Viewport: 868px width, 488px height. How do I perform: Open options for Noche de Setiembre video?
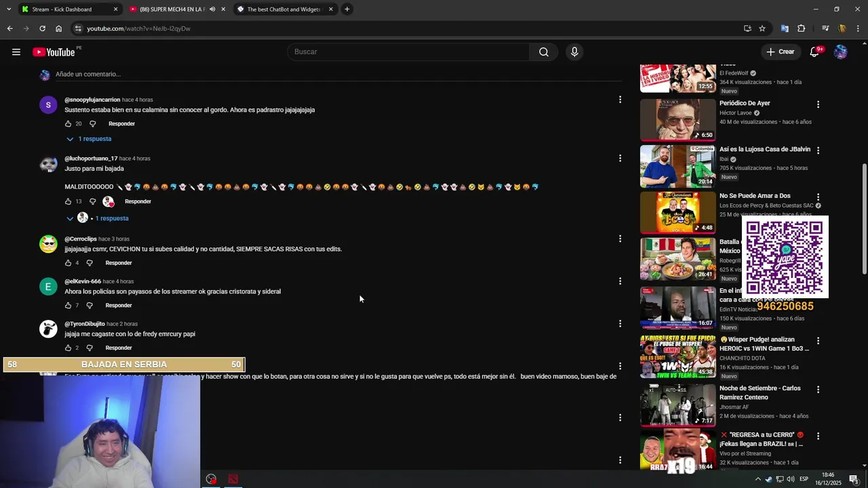pyautogui.click(x=818, y=390)
